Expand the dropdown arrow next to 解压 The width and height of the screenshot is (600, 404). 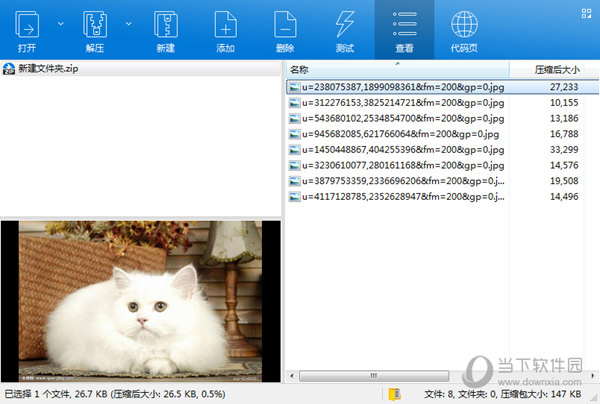coord(129,24)
